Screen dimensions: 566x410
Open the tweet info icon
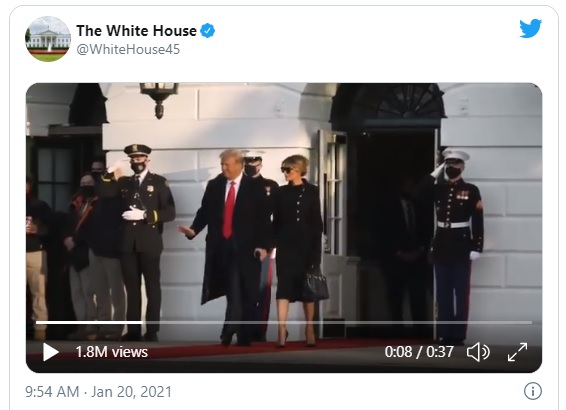[x=532, y=391]
